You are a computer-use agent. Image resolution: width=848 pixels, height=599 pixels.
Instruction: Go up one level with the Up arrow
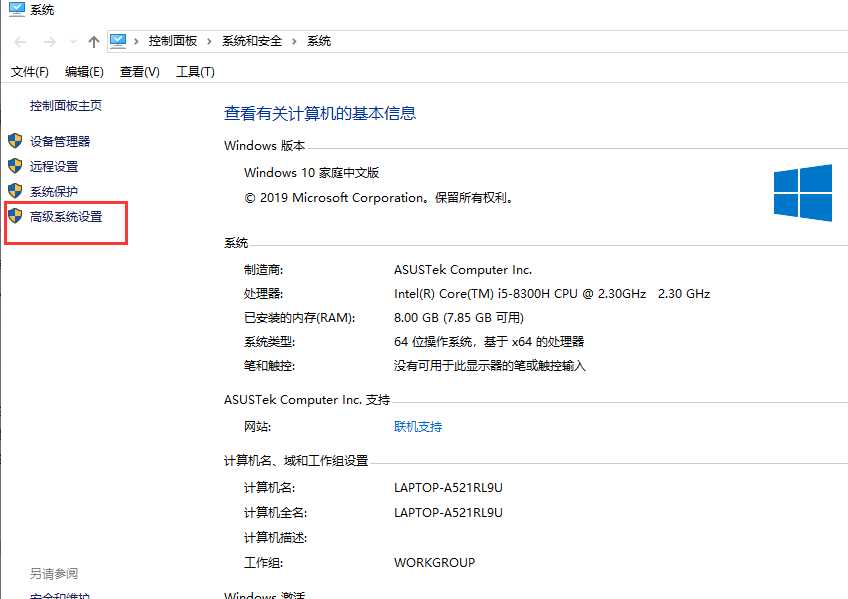[x=94, y=42]
